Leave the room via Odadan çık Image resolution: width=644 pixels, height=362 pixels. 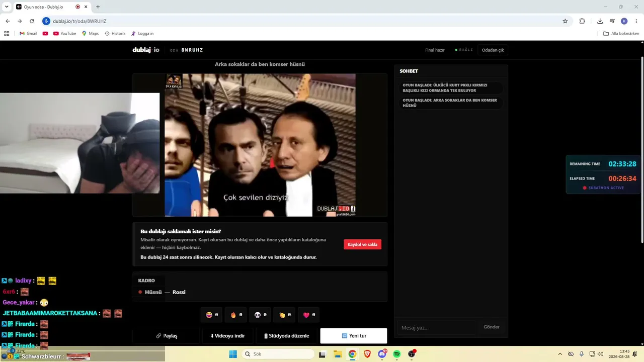click(x=493, y=50)
